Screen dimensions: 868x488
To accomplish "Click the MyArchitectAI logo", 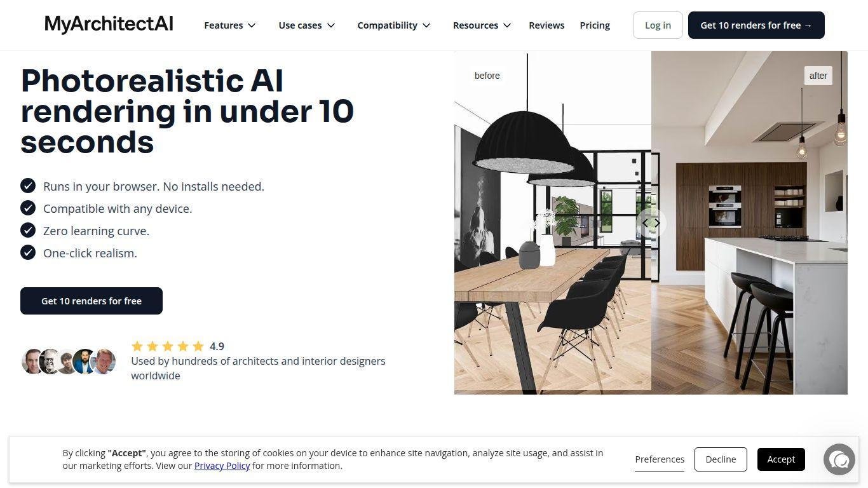I will tap(109, 25).
